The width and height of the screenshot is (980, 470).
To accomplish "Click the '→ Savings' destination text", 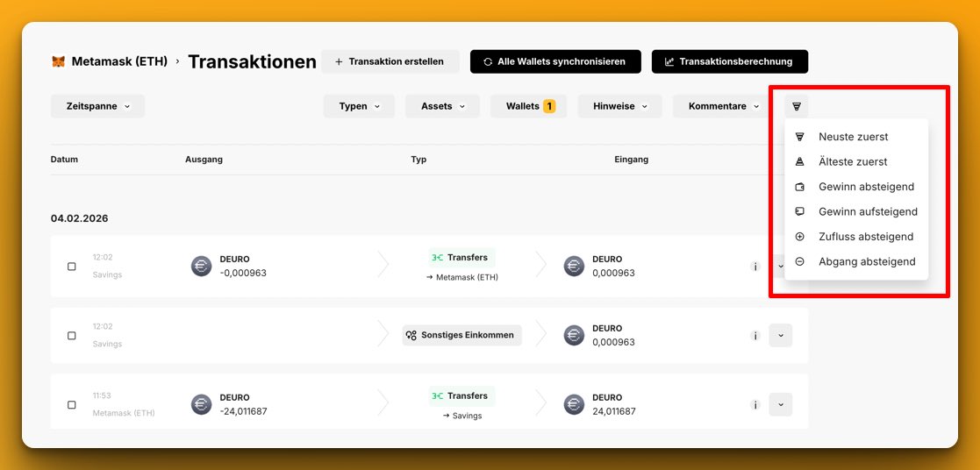I will 461,416.
